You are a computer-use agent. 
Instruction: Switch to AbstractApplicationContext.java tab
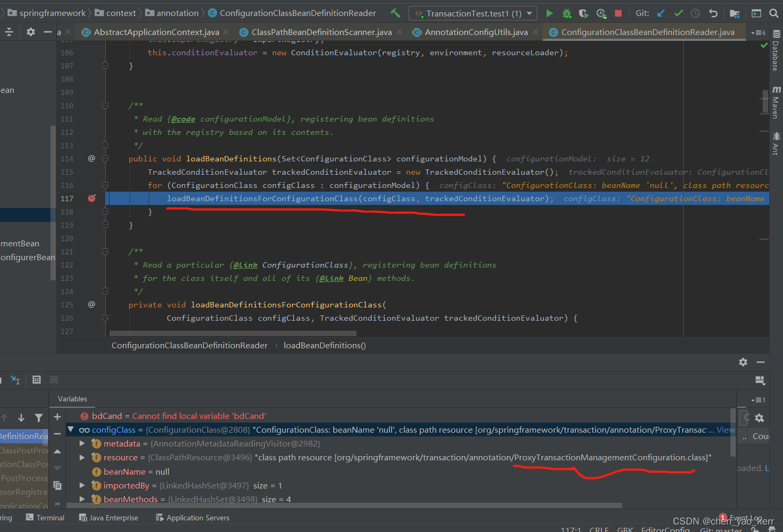point(156,32)
